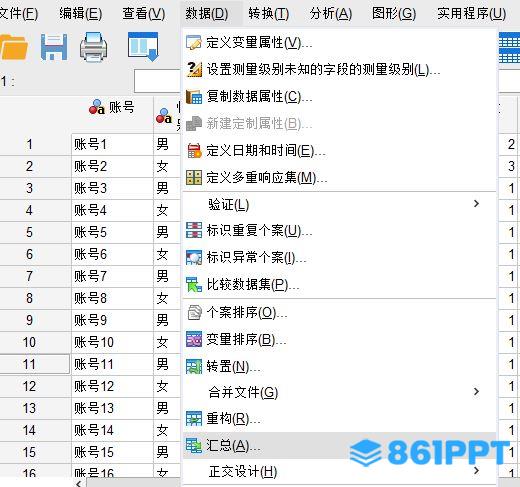Click the open folder toolbar icon

[13, 47]
